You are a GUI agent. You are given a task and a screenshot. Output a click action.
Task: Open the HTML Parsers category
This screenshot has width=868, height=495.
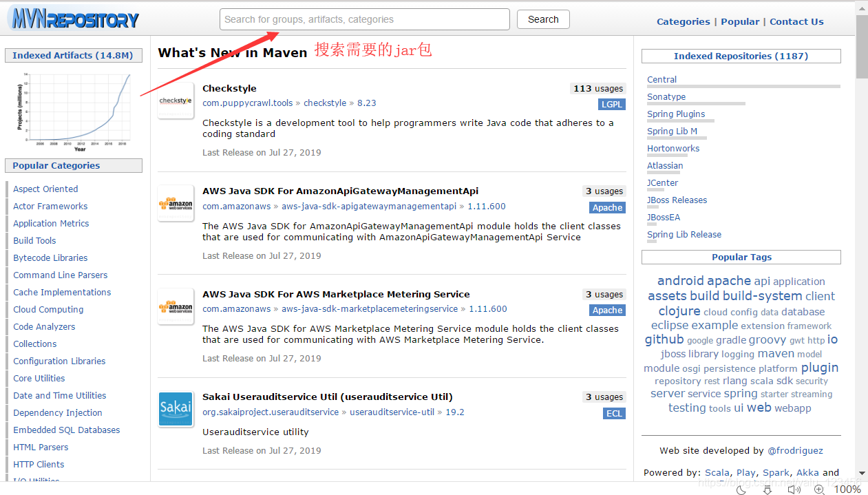click(41, 447)
